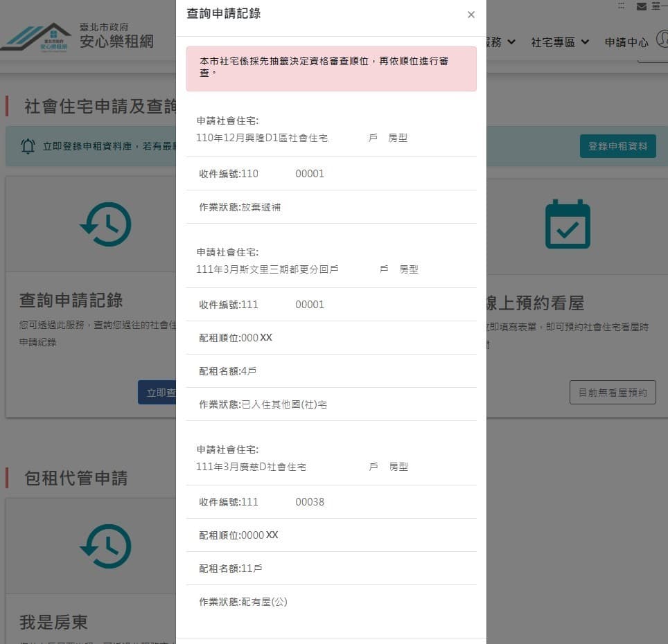Click the 安心樂租網 house logo
This screenshot has width=668, height=644.
point(36,37)
